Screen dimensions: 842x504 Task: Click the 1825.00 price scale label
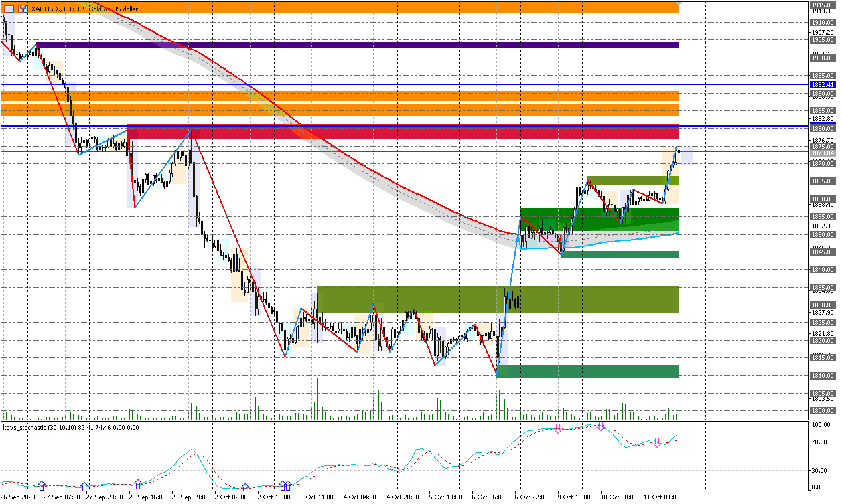(x=822, y=322)
